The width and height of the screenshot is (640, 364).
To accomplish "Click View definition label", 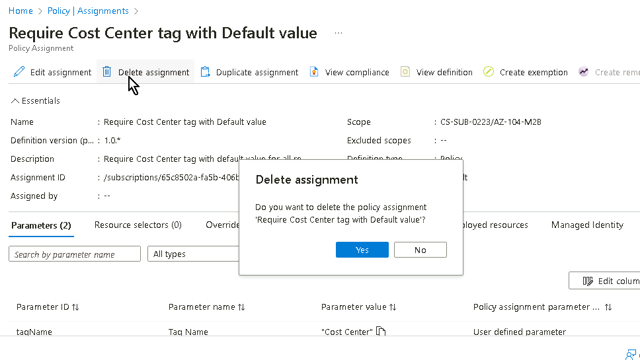I will tap(444, 72).
